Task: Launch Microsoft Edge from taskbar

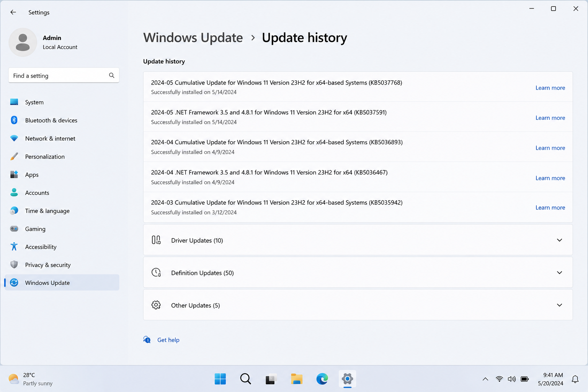Action: tap(322, 379)
